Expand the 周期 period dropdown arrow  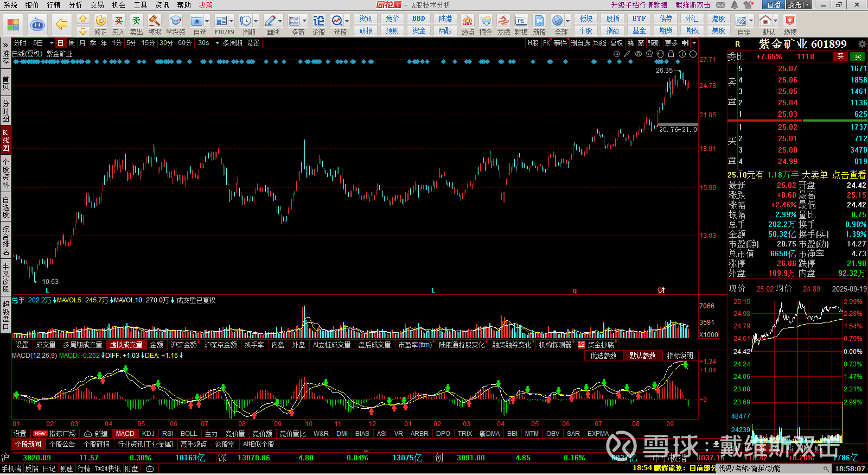coord(256,21)
